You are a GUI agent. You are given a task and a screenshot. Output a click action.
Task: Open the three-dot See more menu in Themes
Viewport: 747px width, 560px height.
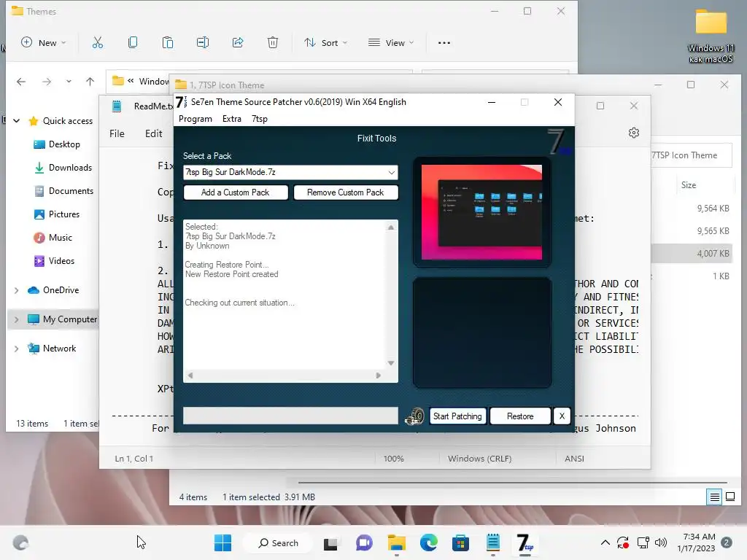pos(444,43)
